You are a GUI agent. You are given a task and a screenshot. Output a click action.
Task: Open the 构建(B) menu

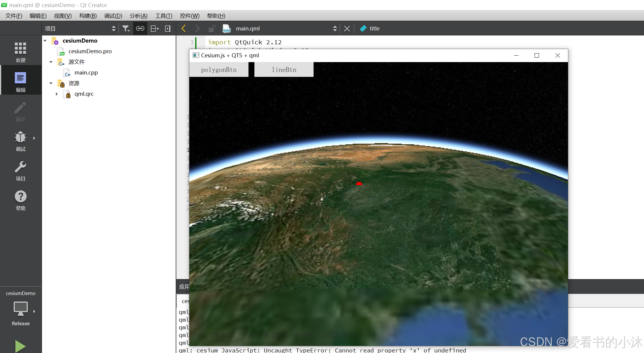tap(88, 16)
